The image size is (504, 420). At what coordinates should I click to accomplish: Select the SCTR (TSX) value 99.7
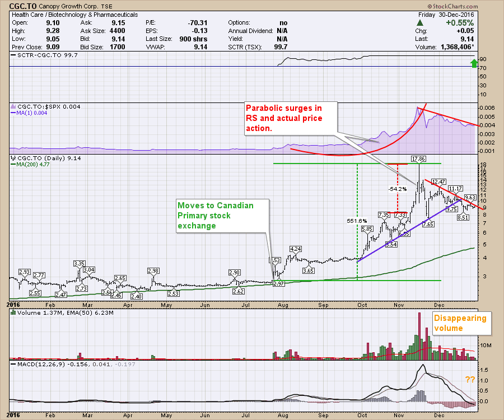[x=281, y=47]
